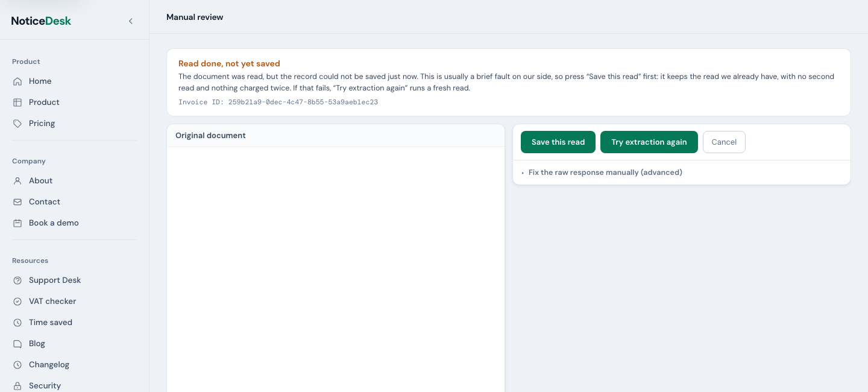Viewport: 868px width, 392px height.
Task: Click the Original document panel header
Action: point(336,136)
